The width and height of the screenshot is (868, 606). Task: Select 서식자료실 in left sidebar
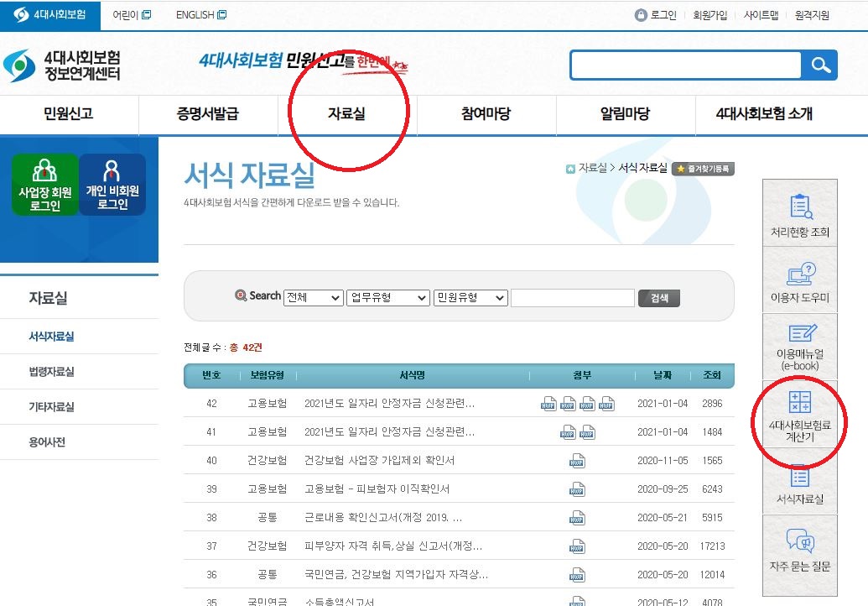tap(51, 337)
